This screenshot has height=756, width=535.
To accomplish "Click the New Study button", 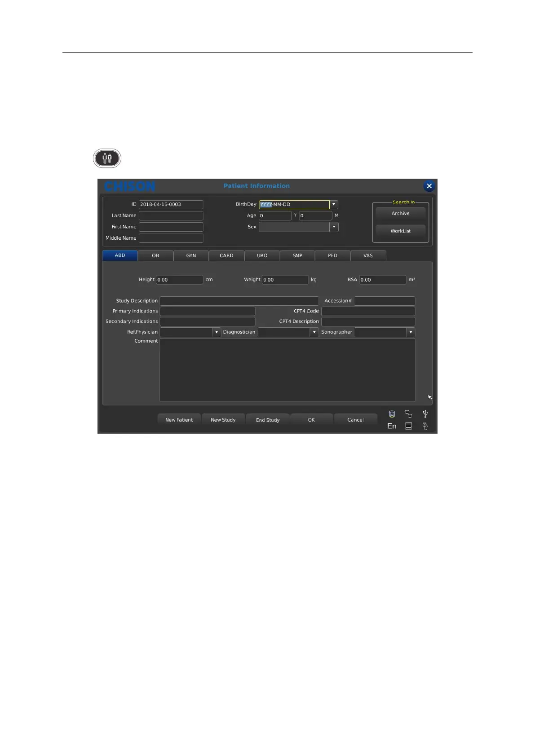I will click(x=223, y=420).
